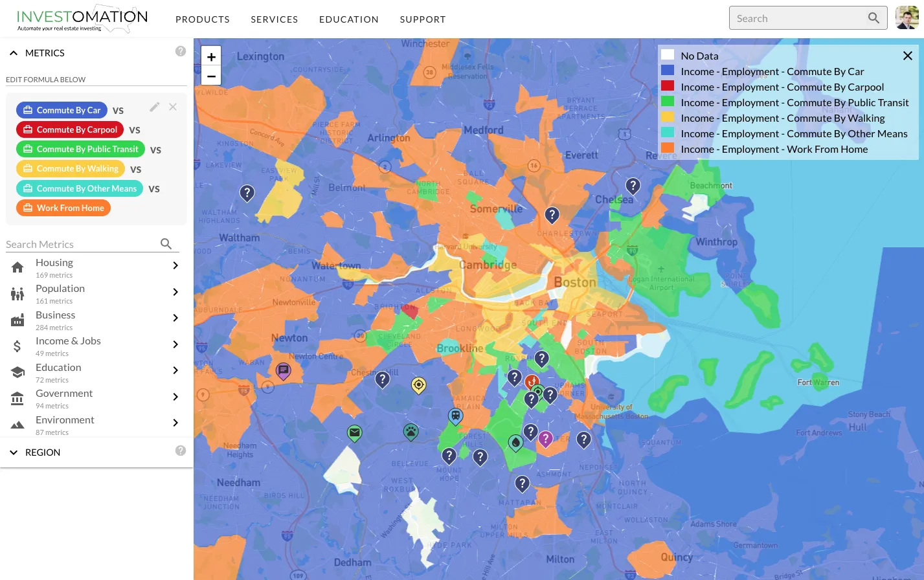Image resolution: width=924 pixels, height=580 pixels.
Task: Zoom out on the map
Action: click(x=211, y=76)
